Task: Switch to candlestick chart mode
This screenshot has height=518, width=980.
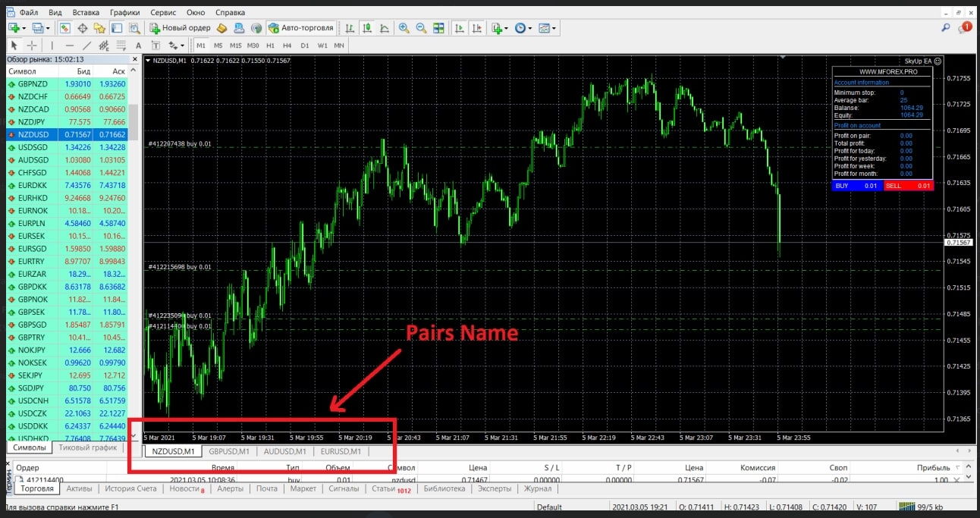Action: click(x=367, y=28)
